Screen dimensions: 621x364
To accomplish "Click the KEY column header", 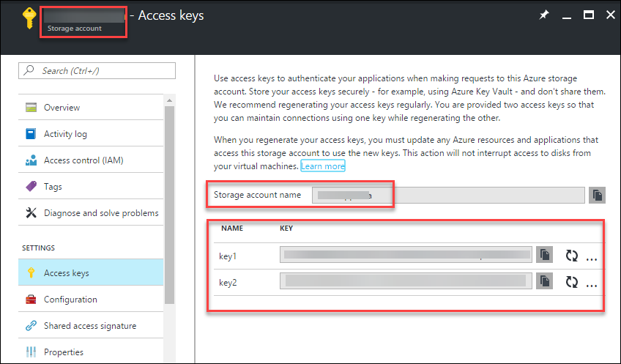I will tap(286, 229).
